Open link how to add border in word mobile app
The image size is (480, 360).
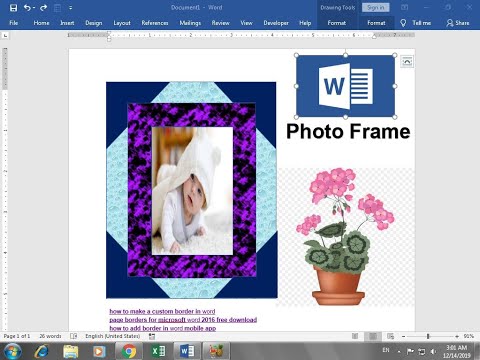163,328
